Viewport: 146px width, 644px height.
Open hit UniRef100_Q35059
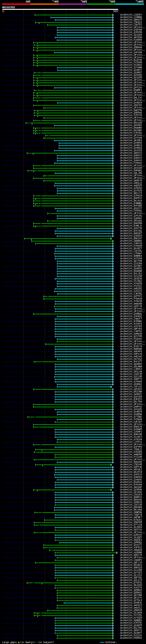point(131,30)
